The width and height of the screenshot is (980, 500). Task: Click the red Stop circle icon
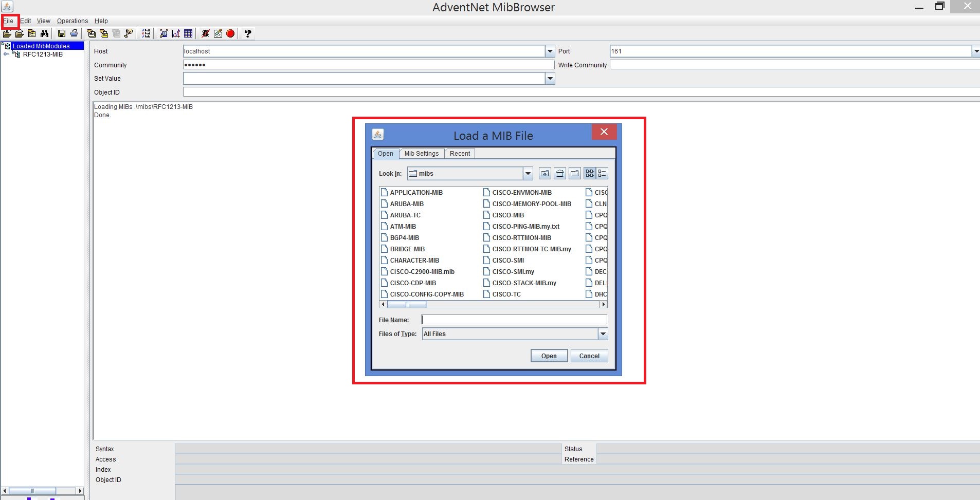230,34
